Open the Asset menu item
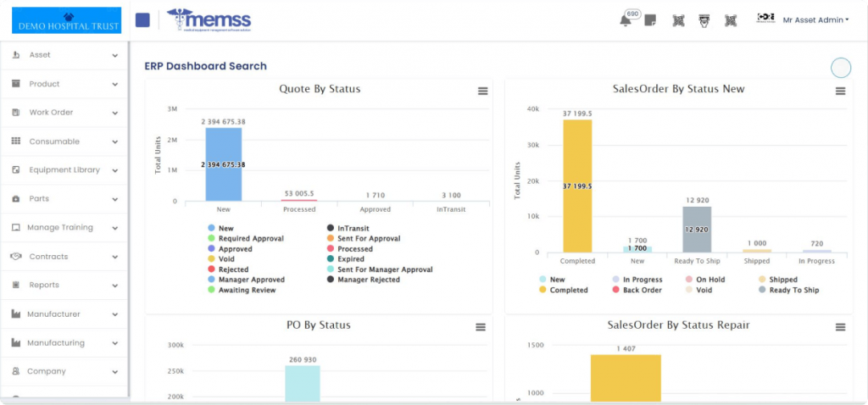The width and height of the screenshot is (868, 405). tap(65, 55)
